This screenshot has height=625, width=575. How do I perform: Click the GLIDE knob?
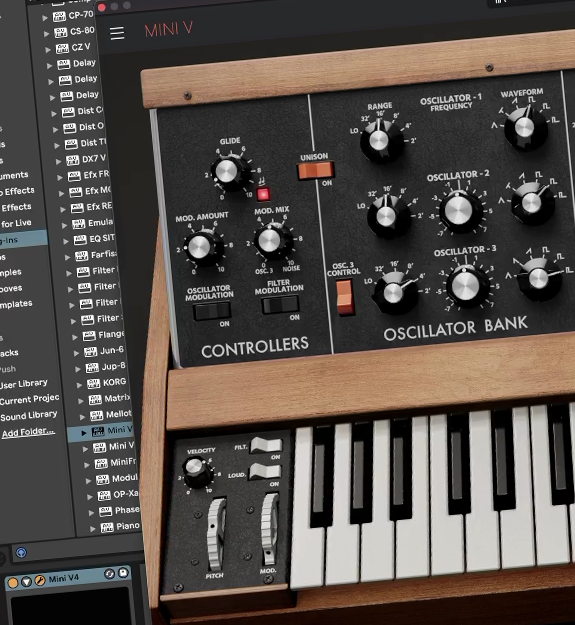pos(226,171)
